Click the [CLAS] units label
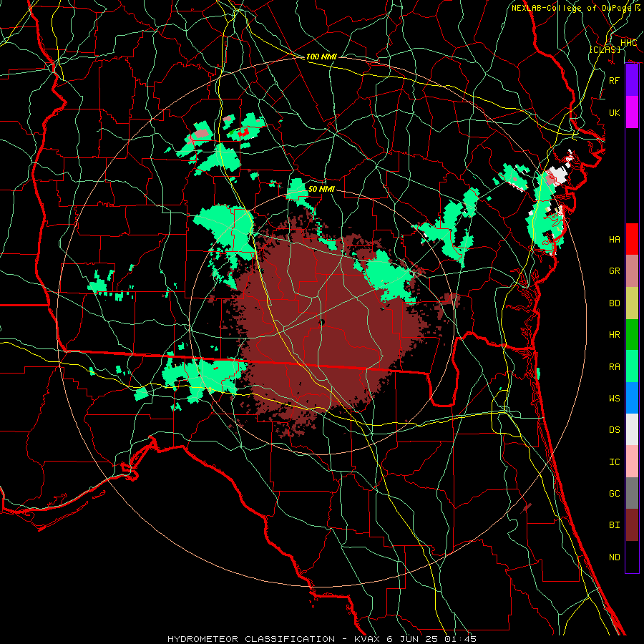Image resolution: width=644 pixels, height=644 pixels. pyautogui.click(x=605, y=49)
